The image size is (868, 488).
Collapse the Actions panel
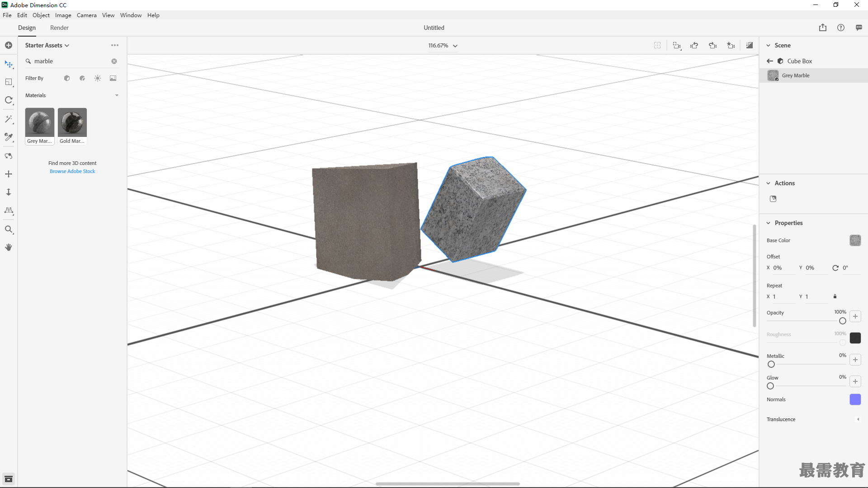pos(768,183)
